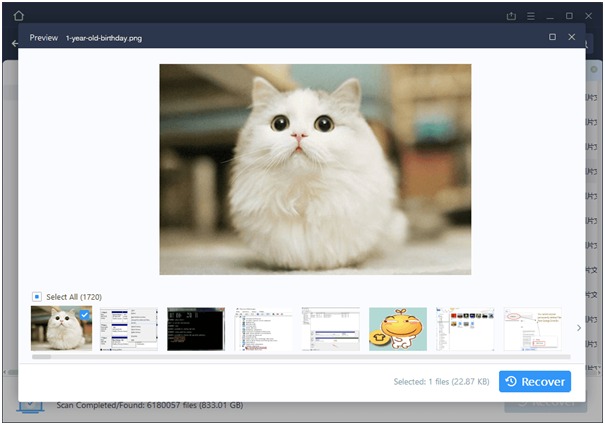605x425 pixels.
Task: Open thumbnail right of the command prompt thumbnail
Action: tap(263, 329)
